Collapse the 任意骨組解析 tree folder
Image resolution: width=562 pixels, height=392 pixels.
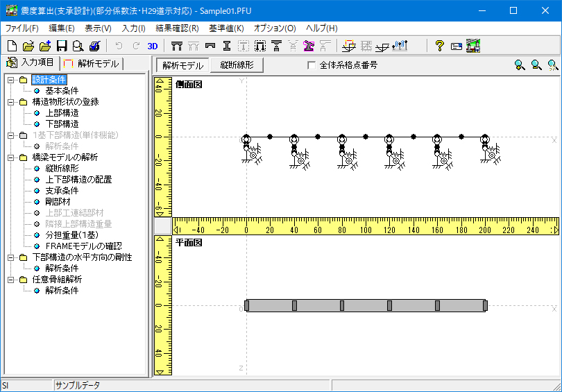tap(10, 280)
